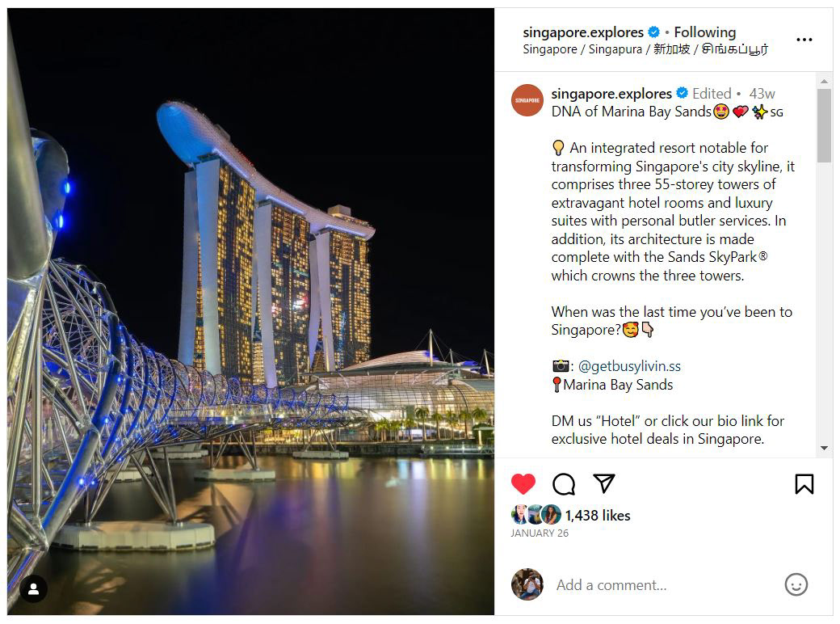Screen dimensions: 840x624
Task: Open the three-dot more options menu
Action: 804,40
